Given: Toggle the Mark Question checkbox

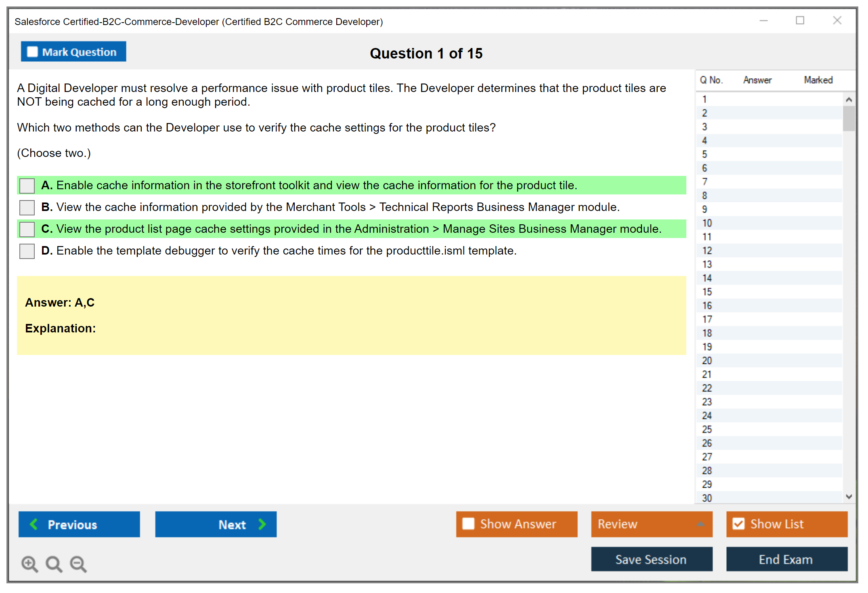Looking at the screenshot, I should click(x=32, y=52).
